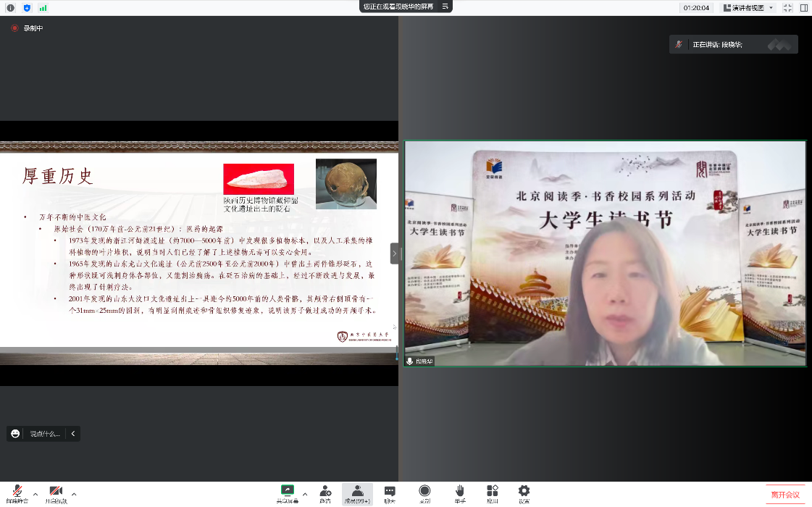Screen dimensions: 812x507
Task: Open meeting settings gear
Action: pos(524,493)
